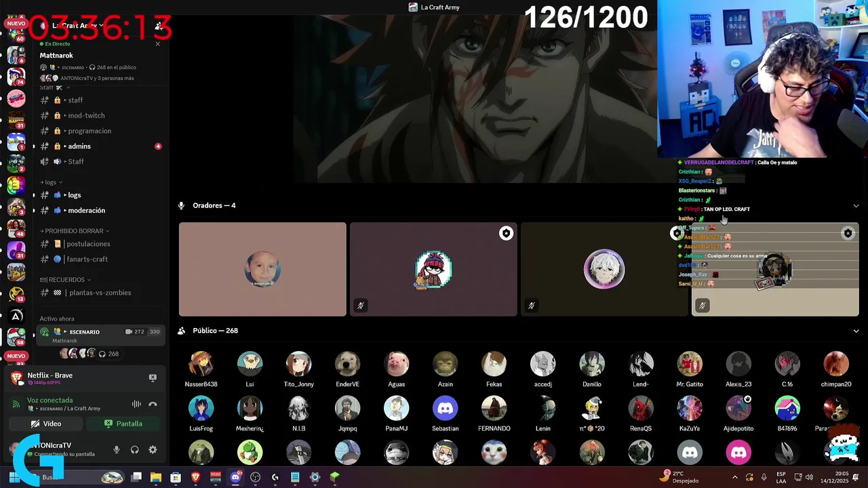Open user settings gear next to ANTONIcraTV
This screenshot has height=488, width=868.
[x=153, y=449]
